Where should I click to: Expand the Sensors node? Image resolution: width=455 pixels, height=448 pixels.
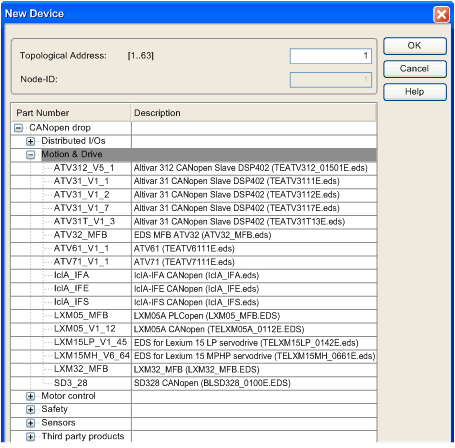pyautogui.click(x=31, y=423)
